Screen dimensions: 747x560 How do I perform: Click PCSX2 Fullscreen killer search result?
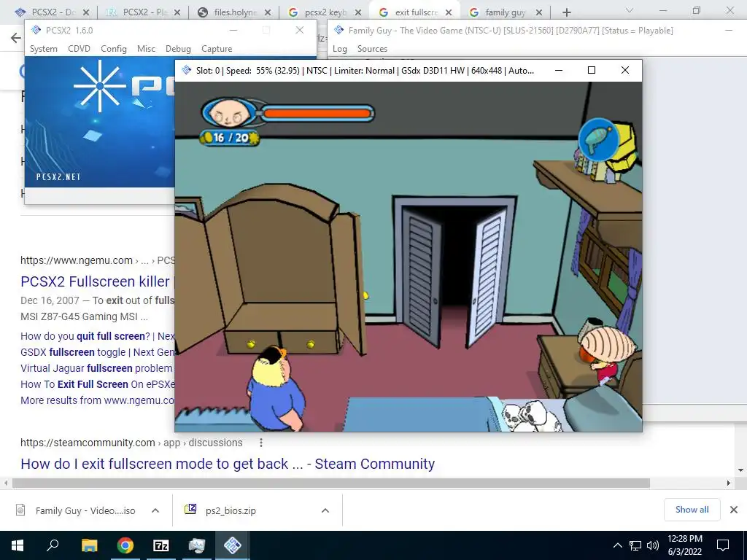pos(96,281)
